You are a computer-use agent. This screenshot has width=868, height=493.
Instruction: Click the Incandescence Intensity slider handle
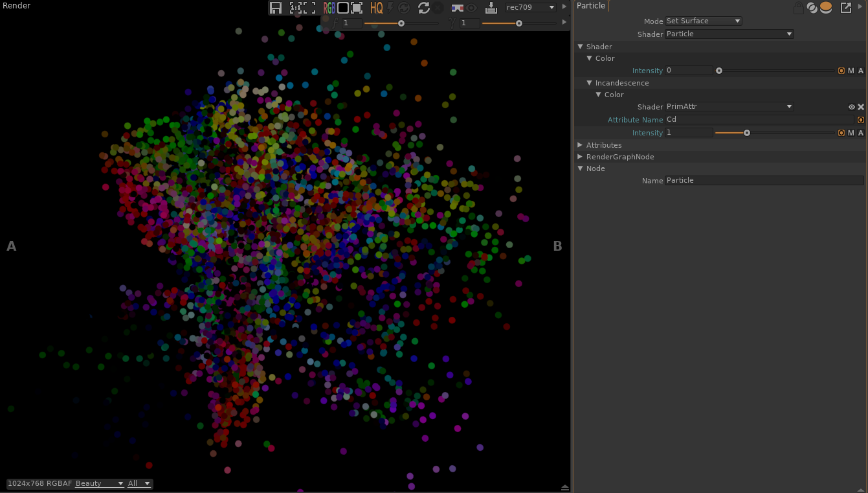coord(747,133)
